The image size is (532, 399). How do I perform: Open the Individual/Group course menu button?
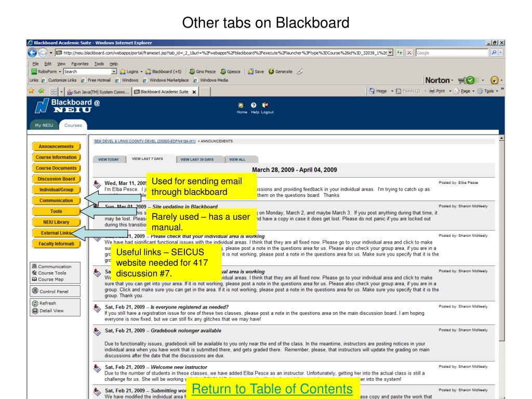[x=56, y=190]
